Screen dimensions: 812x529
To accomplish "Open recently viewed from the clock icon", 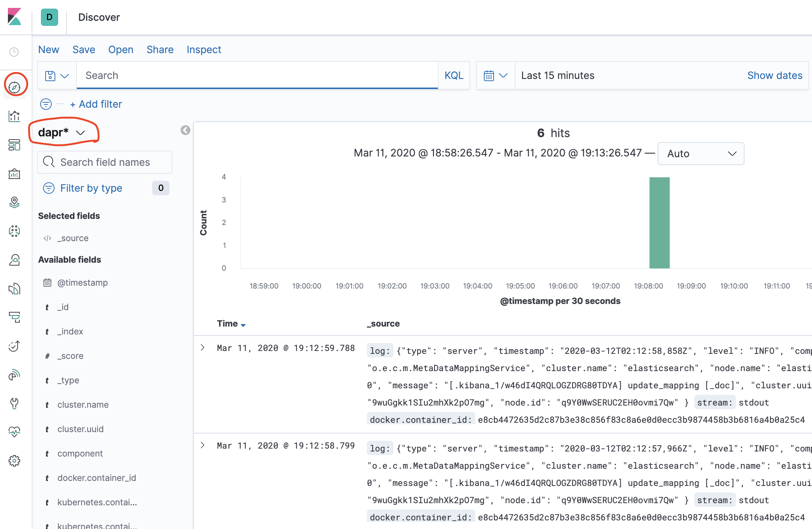I will (14, 52).
